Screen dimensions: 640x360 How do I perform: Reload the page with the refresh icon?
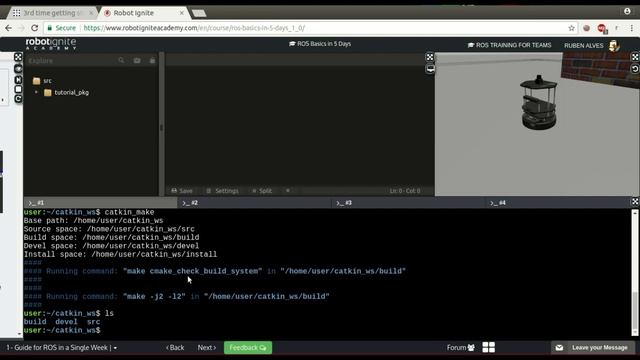35,28
